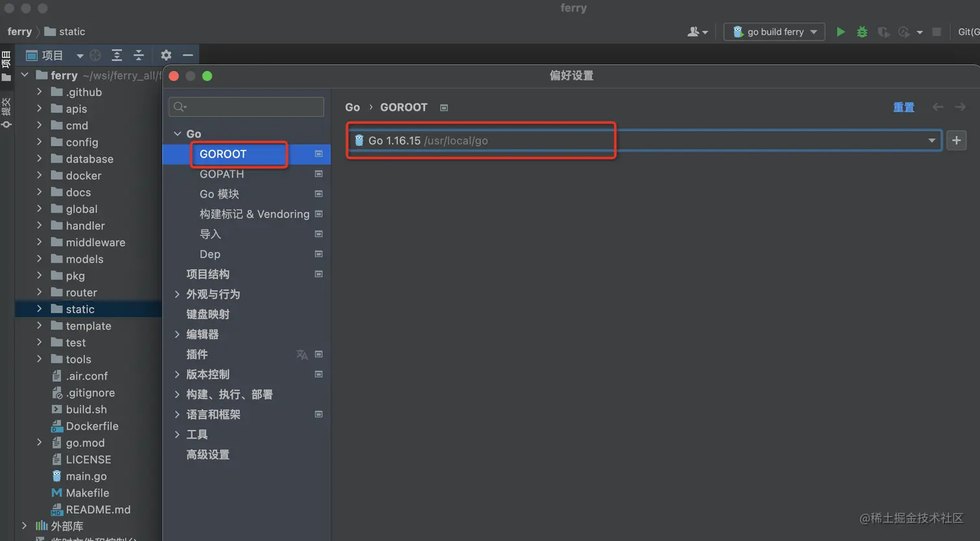This screenshot has height=541, width=980.
Task: Open the 提交 commit sidebar tab
Action: click(x=6, y=113)
